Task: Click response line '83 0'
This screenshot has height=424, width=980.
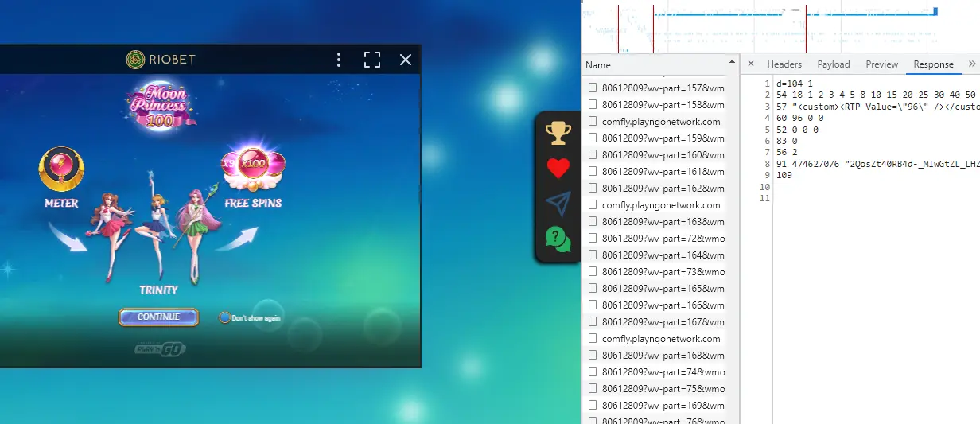Action: (787, 141)
